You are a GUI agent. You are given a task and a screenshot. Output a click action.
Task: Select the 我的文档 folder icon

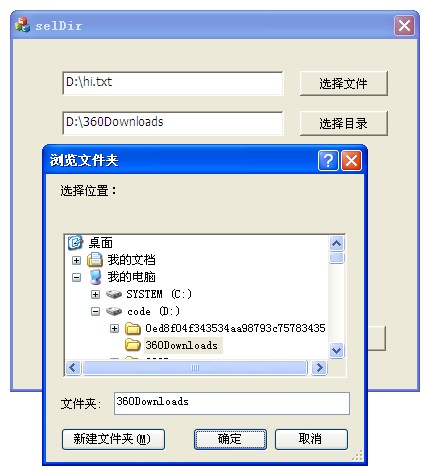(95, 260)
